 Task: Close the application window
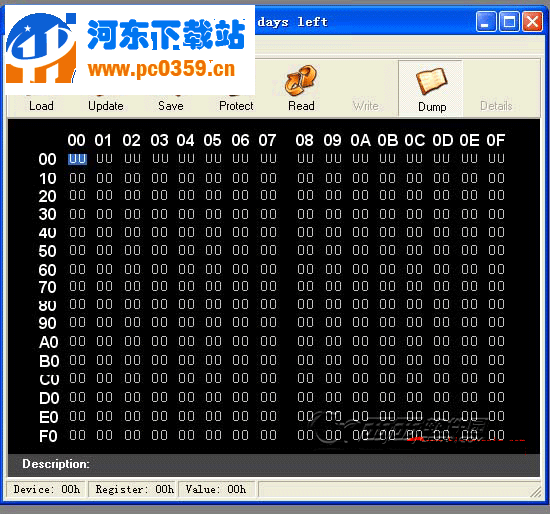(x=532, y=22)
